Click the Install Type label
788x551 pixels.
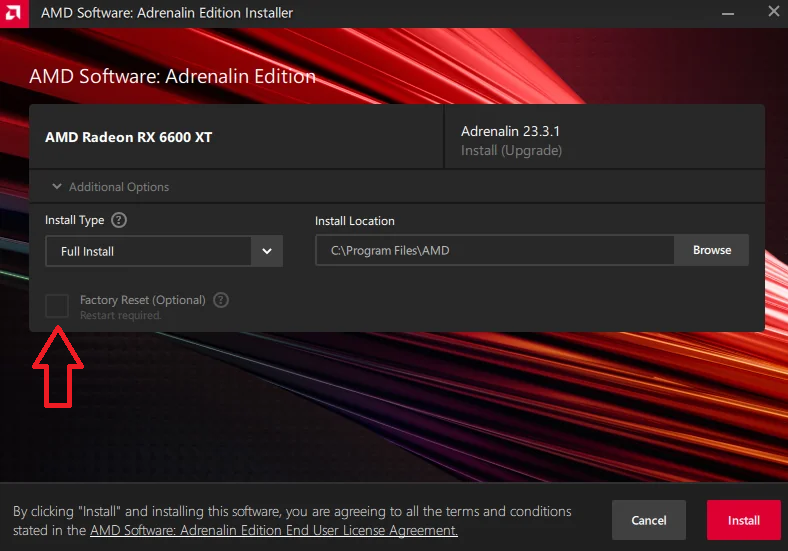[x=74, y=220]
